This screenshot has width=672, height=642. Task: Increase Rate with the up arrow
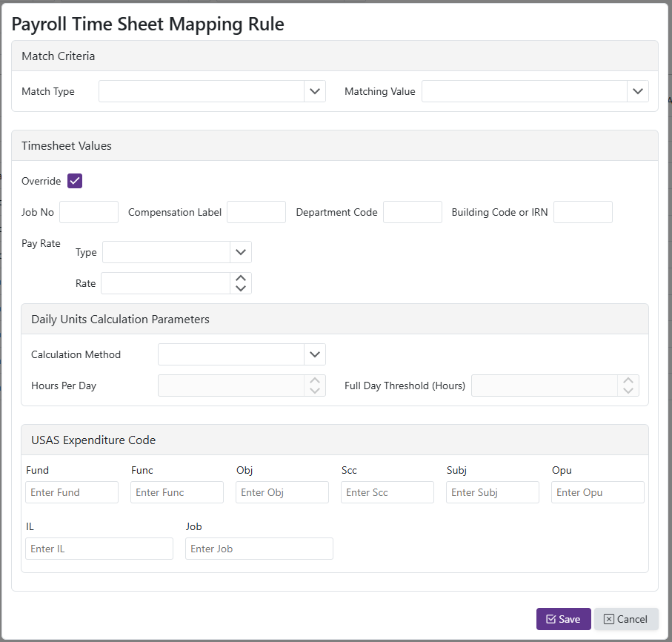click(x=241, y=279)
